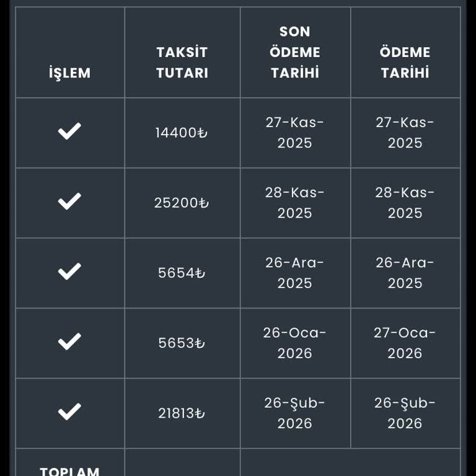Viewport: 476px width, 476px height.
Task: Click the checkmark for the 25200₺ installment
Action: pos(69,201)
